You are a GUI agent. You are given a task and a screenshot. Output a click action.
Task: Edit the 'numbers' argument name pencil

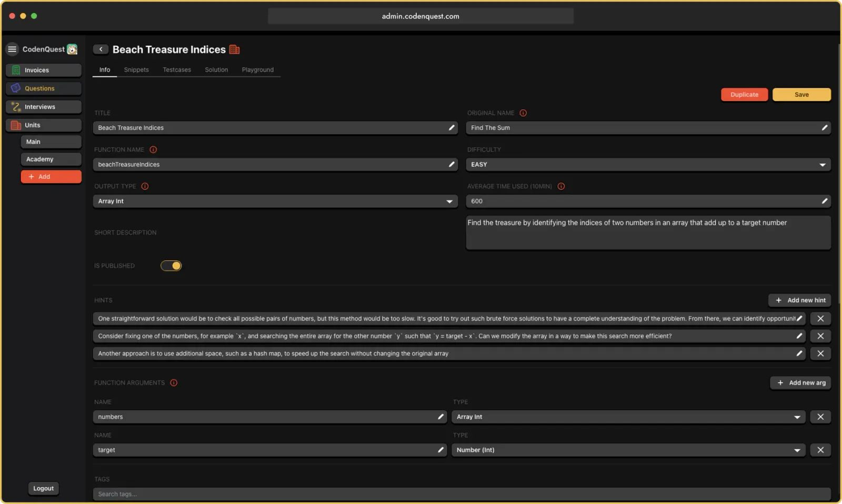click(440, 417)
